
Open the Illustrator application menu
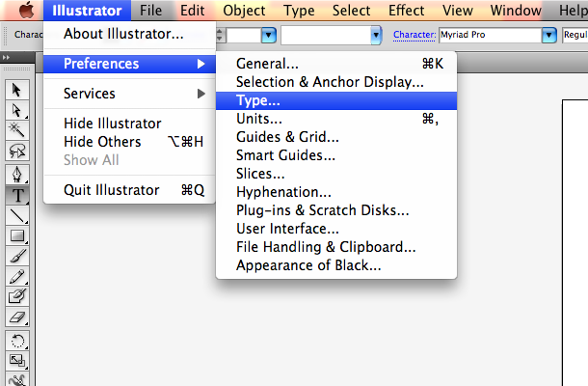(x=87, y=11)
